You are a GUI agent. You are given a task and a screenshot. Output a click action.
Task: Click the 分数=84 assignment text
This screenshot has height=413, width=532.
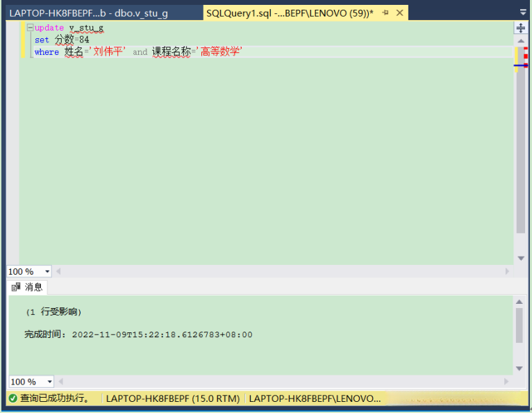pyautogui.click(x=72, y=40)
